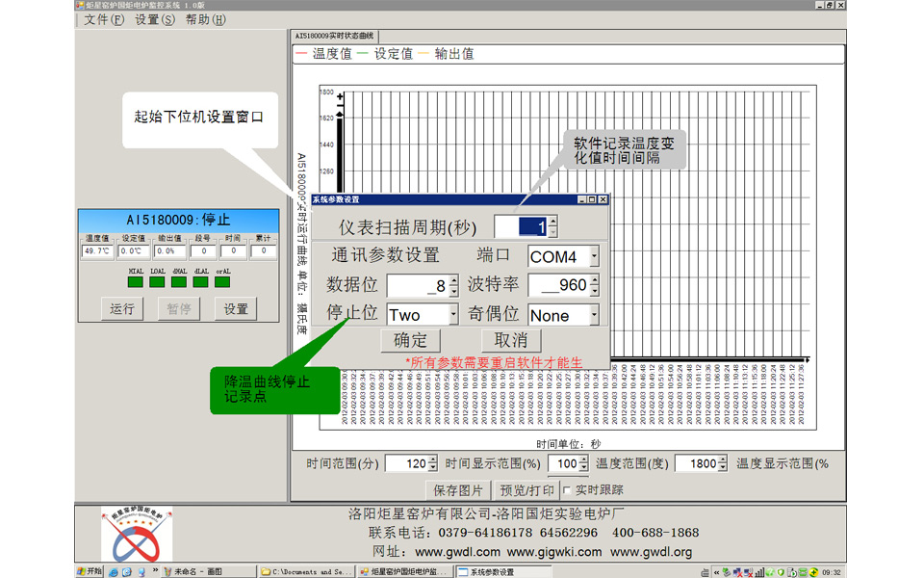The height and width of the screenshot is (578, 924).
Task: Click the dHAL green alarm indicator
Action: 179,281
